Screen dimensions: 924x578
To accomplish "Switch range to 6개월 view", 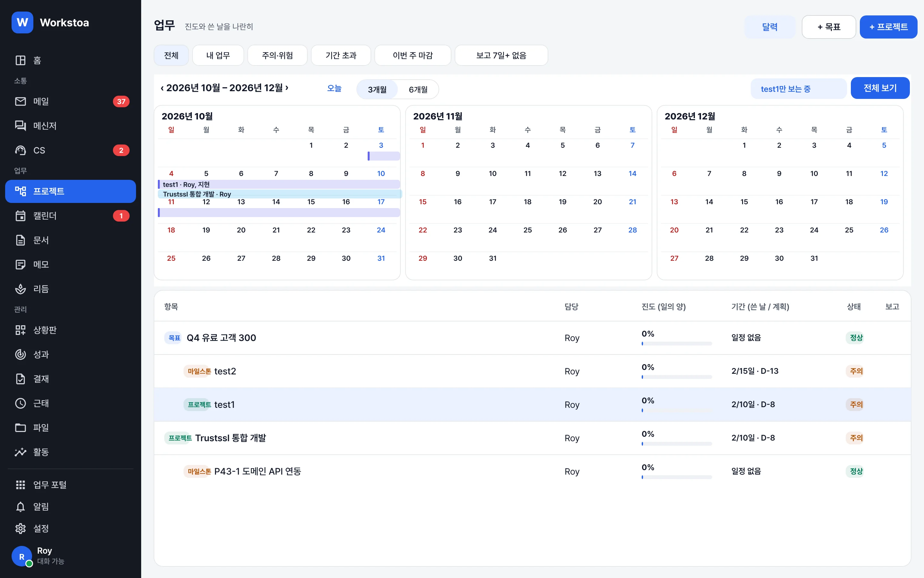I will pos(418,90).
